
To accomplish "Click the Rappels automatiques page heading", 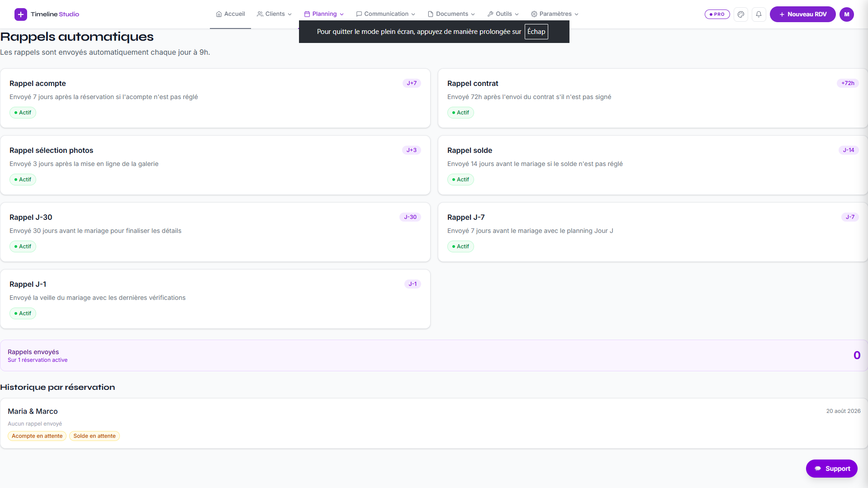I will point(77,37).
